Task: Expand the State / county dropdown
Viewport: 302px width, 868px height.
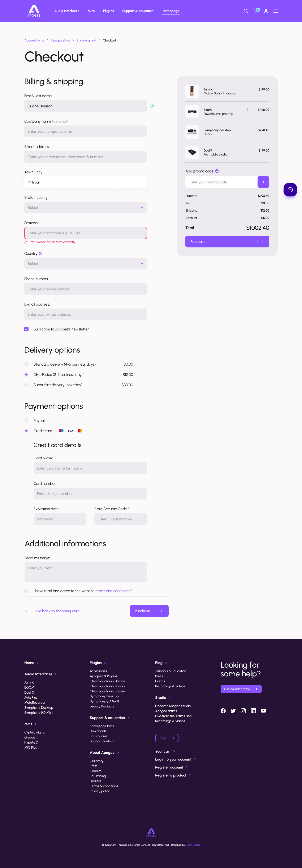Action: (86, 208)
